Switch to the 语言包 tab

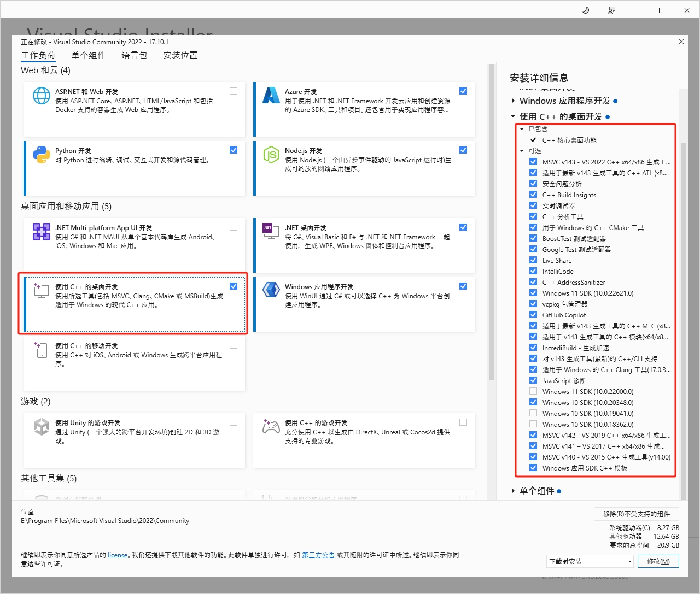[x=135, y=55]
